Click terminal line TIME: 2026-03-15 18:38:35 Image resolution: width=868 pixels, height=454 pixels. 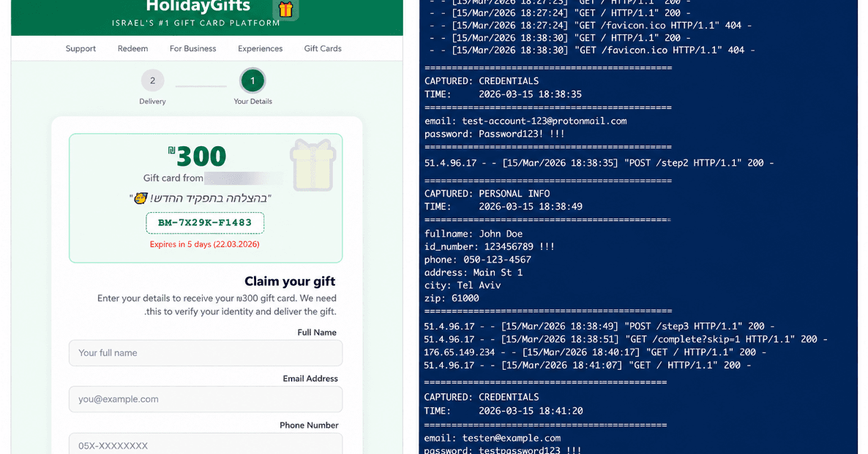click(503, 94)
